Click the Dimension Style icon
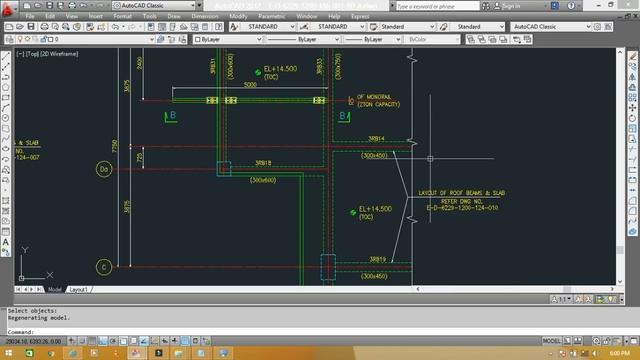The height and width of the screenshot is (360, 640). coord(304,27)
